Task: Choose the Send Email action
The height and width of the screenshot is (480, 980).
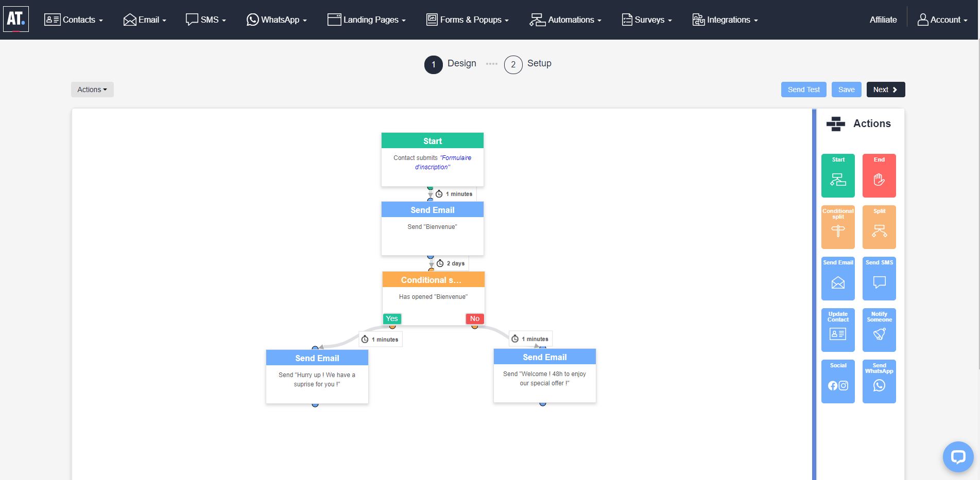Action: pyautogui.click(x=837, y=278)
